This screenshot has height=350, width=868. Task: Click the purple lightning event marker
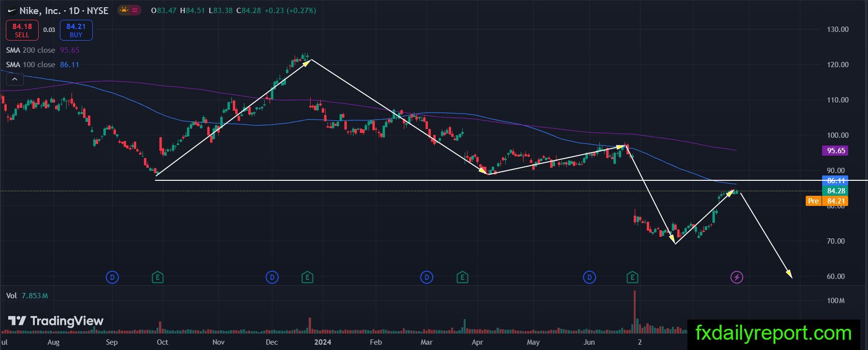[x=737, y=277]
